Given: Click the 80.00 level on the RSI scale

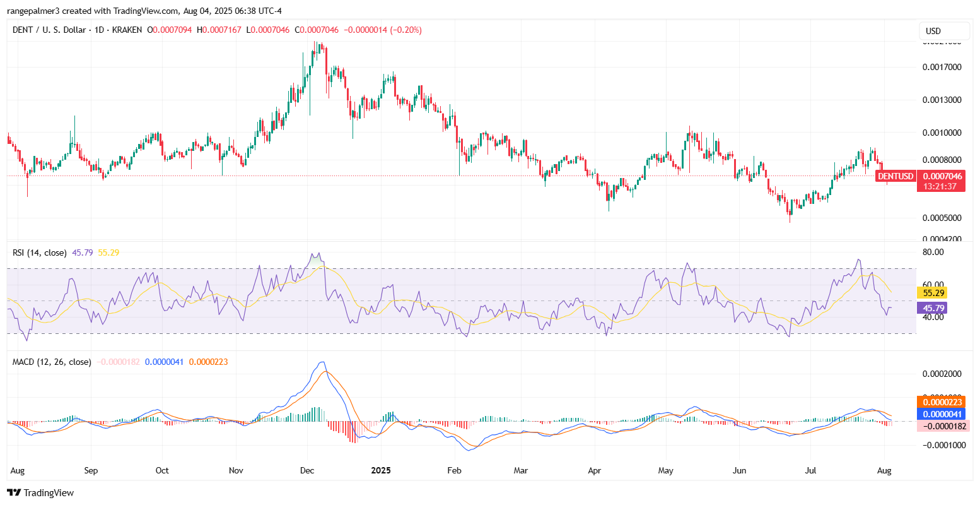Looking at the screenshot, I should [x=933, y=252].
